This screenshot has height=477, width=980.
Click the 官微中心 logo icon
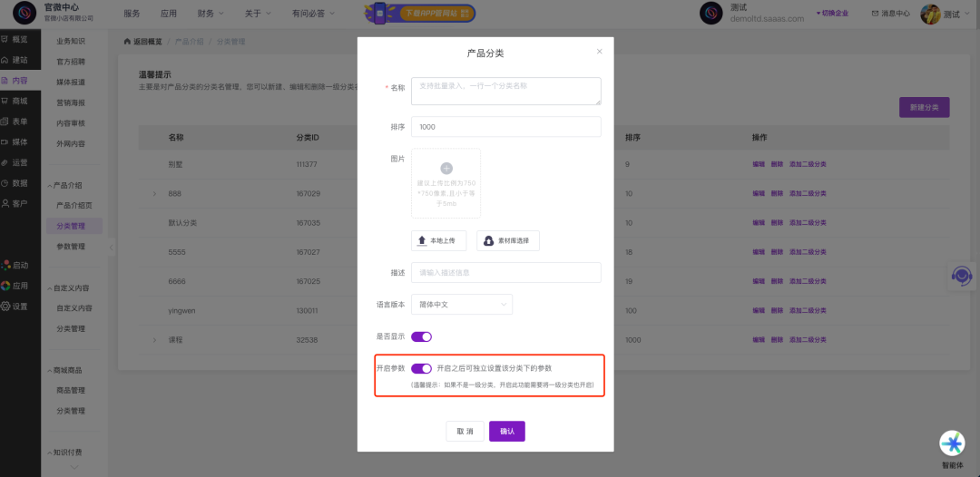[25, 13]
